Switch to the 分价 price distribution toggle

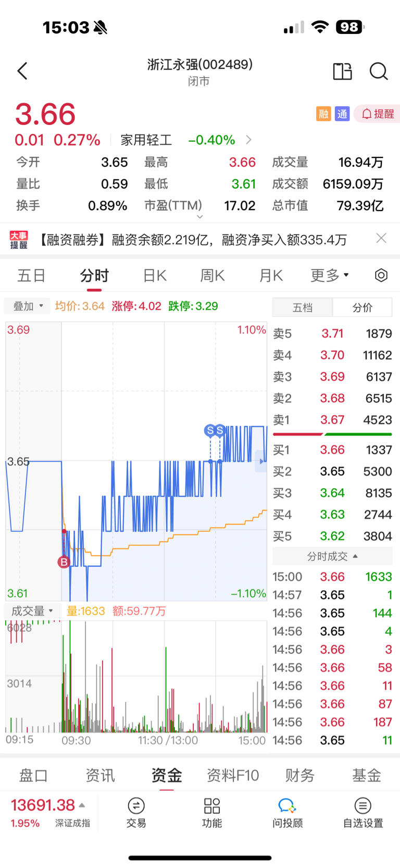click(362, 308)
